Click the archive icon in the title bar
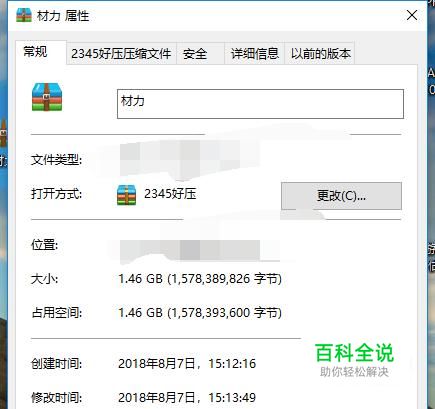 pyautogui.click(x=24, y=15)
